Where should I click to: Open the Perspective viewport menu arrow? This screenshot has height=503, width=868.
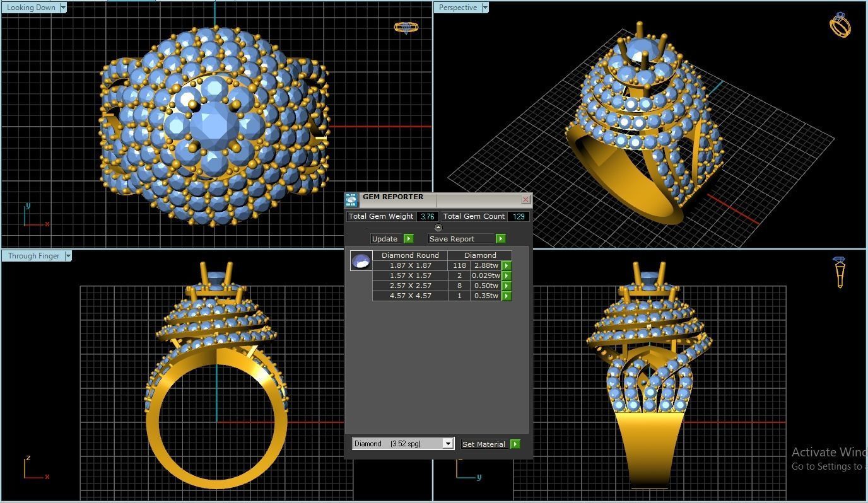point(485,8)
